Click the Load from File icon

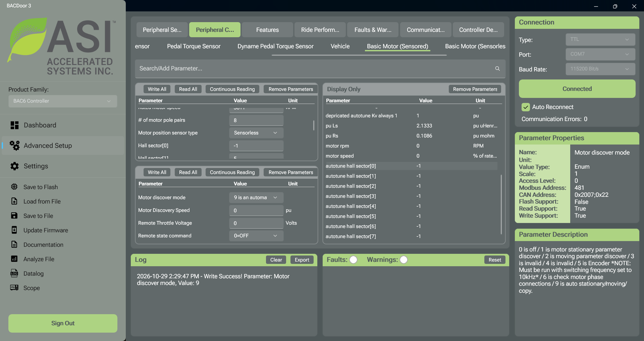click(14, 201)
